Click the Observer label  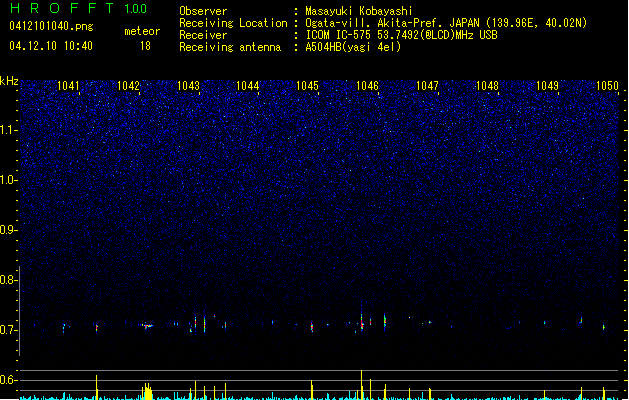click(203, 11)
